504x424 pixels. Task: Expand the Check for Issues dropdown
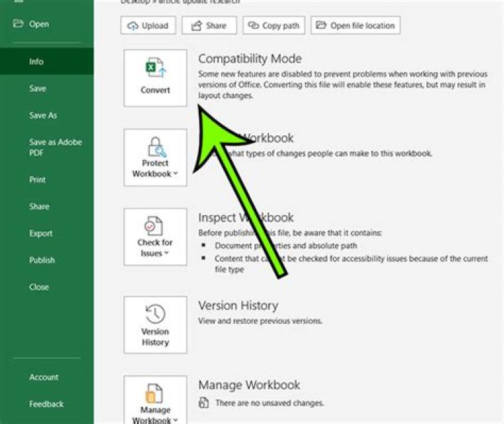[x=155, y=237]
